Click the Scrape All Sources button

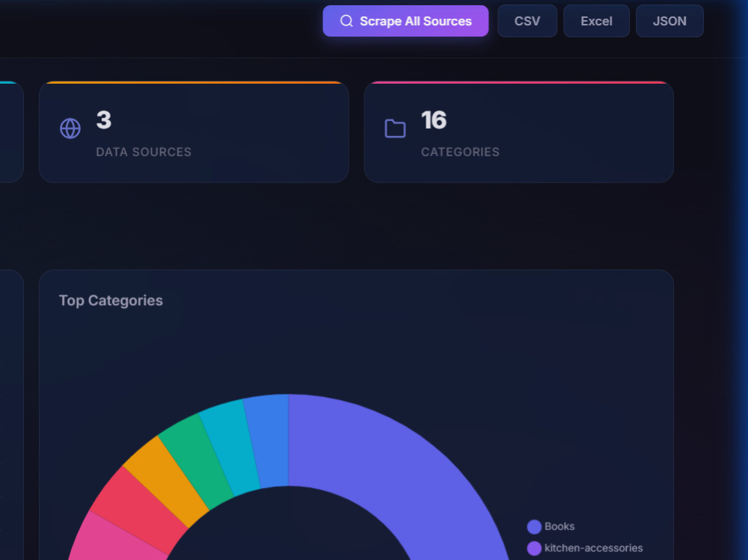405,21
